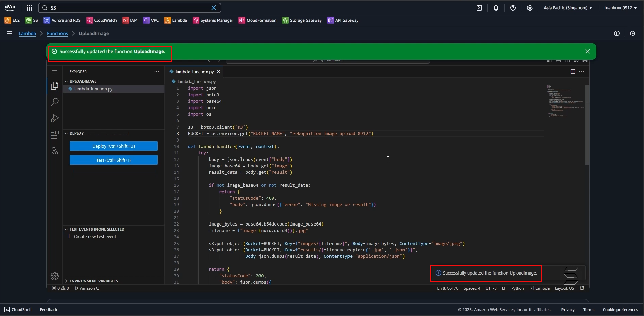The width and height of the screenshot is (644, 316).
Task: Change Spaces: 4 indentation setting
Action: point(472,288)
